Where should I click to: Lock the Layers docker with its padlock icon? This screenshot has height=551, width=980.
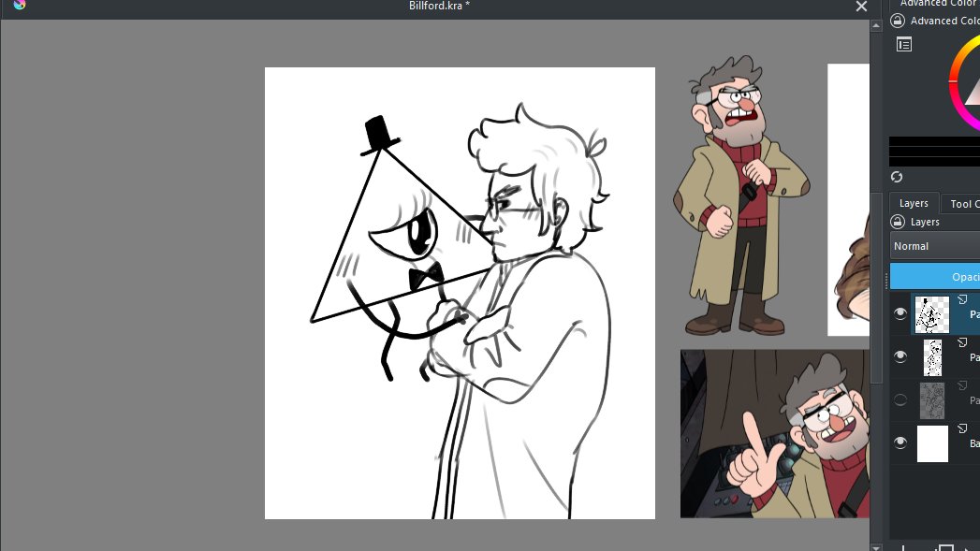coord(898,222)
